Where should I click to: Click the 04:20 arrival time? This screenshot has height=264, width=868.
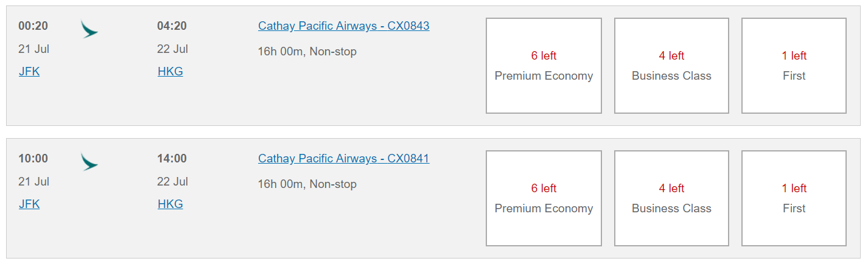click(x=172, y=26)
